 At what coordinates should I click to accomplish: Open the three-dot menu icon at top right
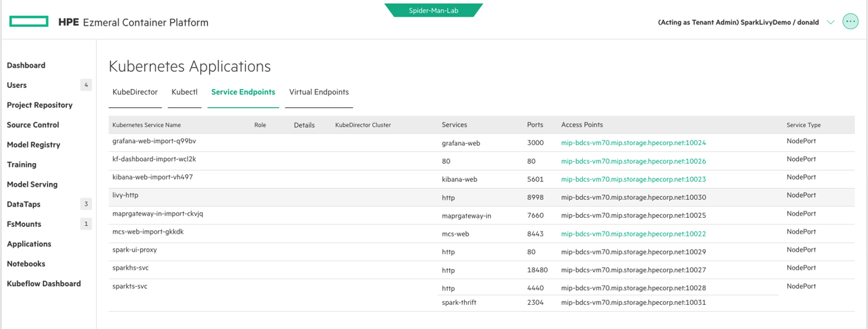click(850, 22)
